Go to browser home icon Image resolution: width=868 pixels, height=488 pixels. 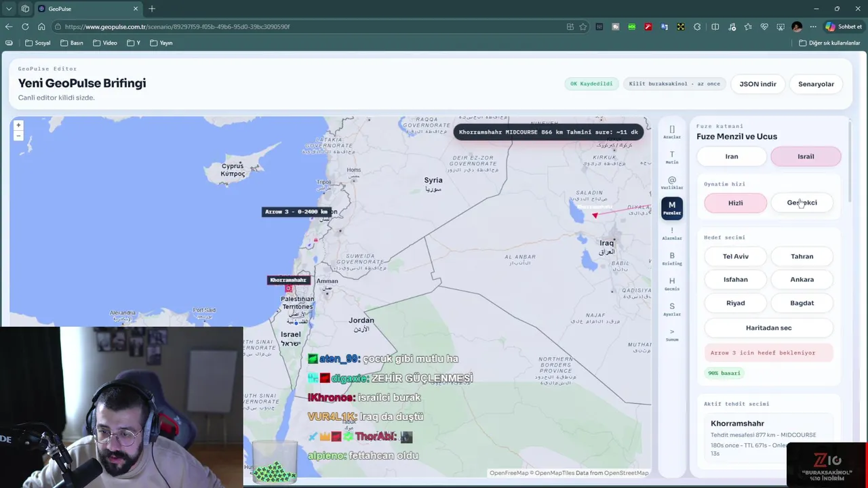click(x=41, y=26)
